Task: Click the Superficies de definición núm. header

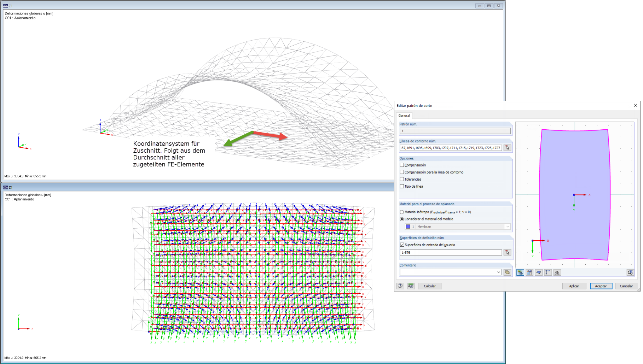Action: [x=456, y=238]
